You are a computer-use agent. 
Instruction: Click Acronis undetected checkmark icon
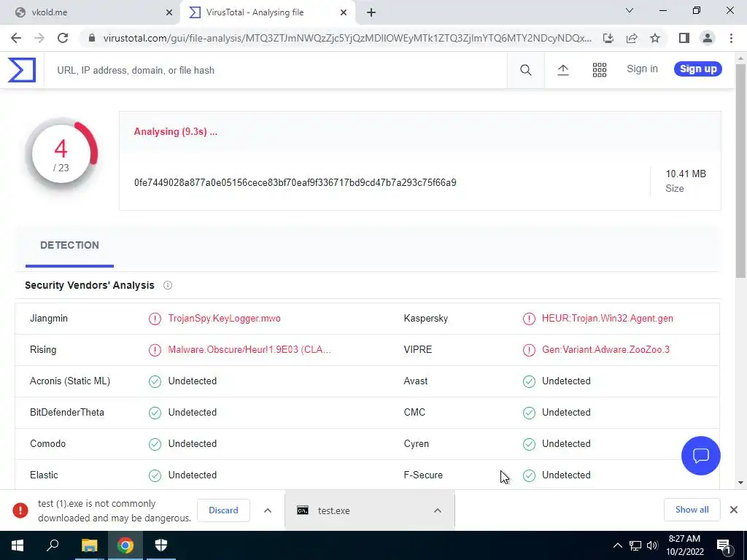[155, 381]
